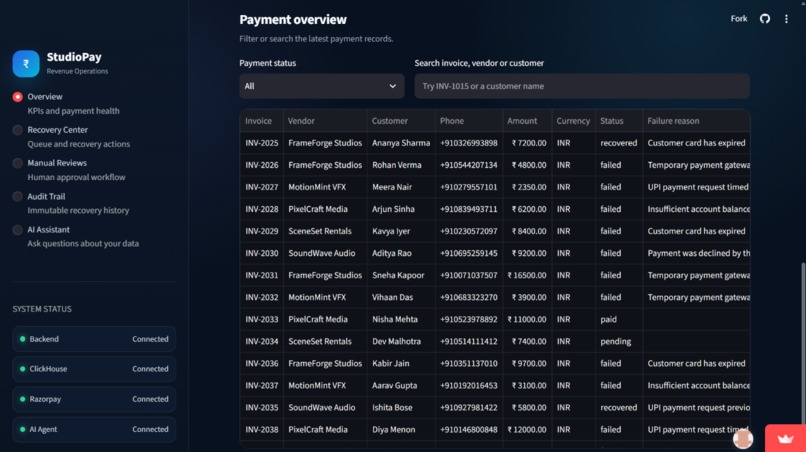Click customer cell Kavya Iyer

pyautogui.click(x=401, y=231)
